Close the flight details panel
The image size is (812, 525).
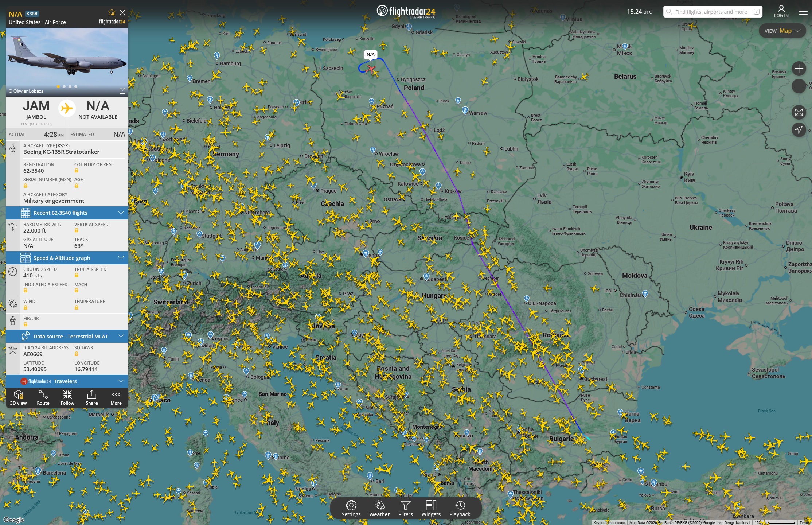[122, 12]
